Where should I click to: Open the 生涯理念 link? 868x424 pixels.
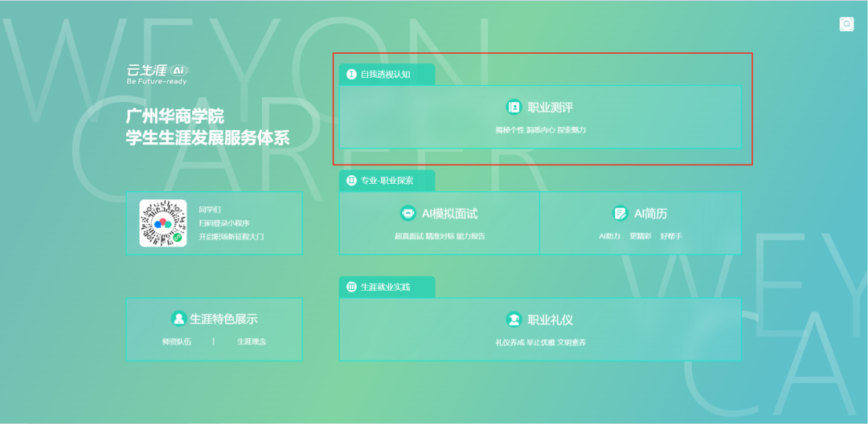[x=252, y=341]
